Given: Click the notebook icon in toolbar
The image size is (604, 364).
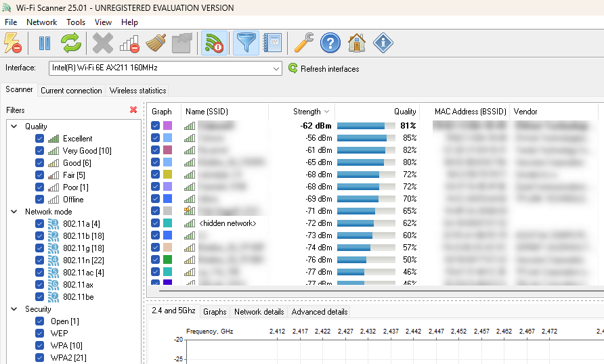Looking at the screenshot, I should pos(272,44).
